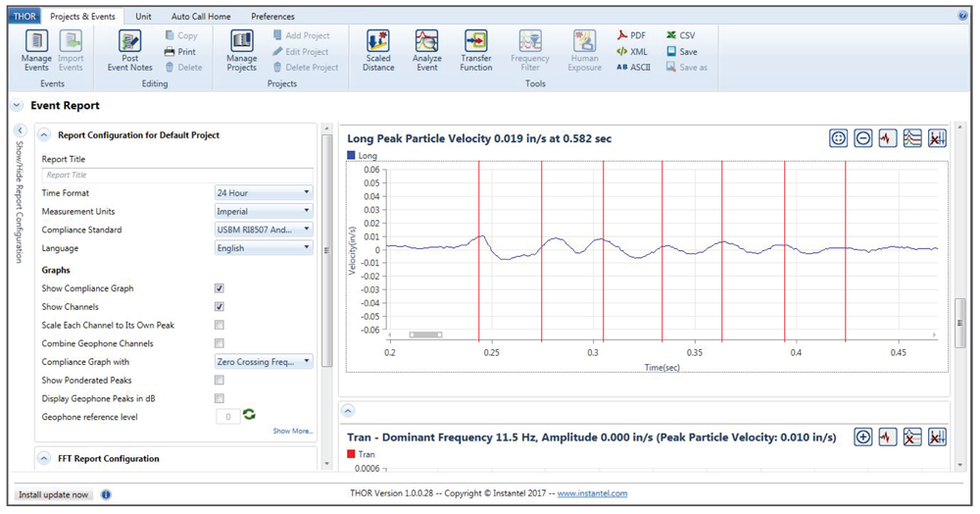The width and height of the screenshot is (980, 514).
Task: Refresh the geophone reference level
Action: coord(249,415)
